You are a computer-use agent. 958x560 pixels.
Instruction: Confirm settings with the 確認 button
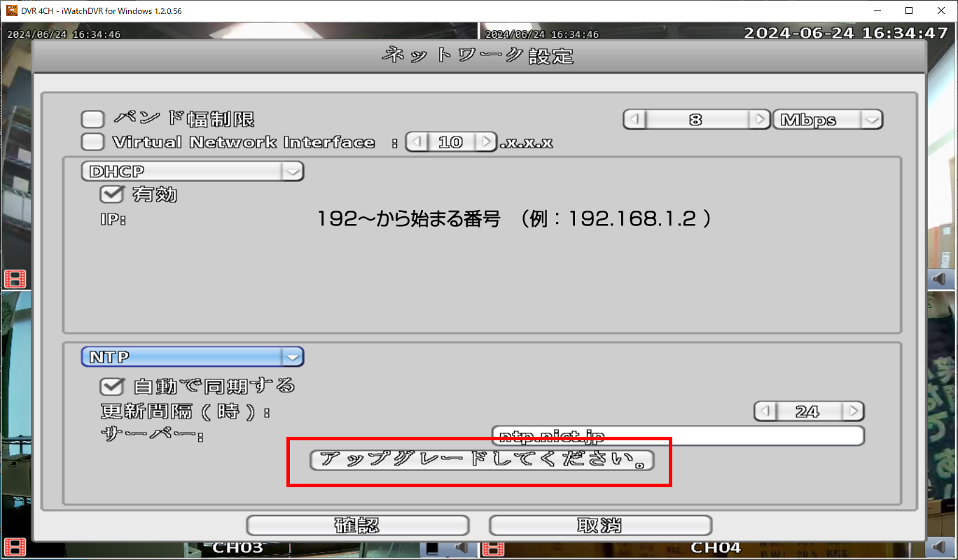(358, 526)
